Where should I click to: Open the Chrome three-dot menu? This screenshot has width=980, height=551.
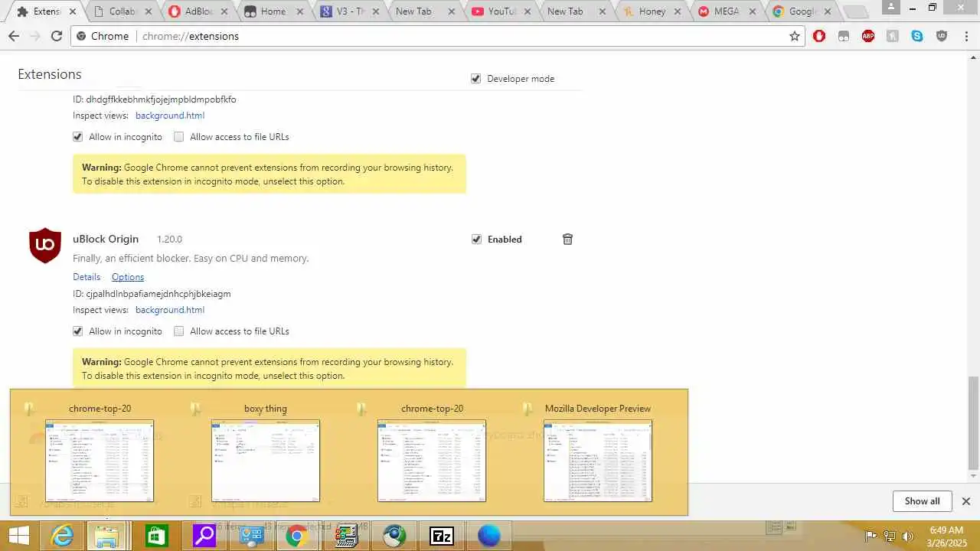(965, 36)
